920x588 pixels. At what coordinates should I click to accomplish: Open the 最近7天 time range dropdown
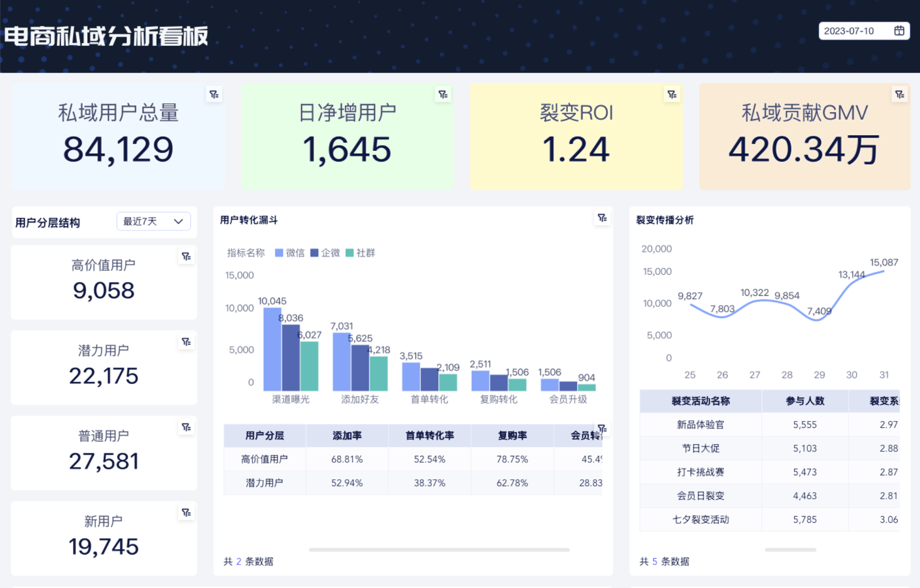pyautogui.click(x=153, y=221)
